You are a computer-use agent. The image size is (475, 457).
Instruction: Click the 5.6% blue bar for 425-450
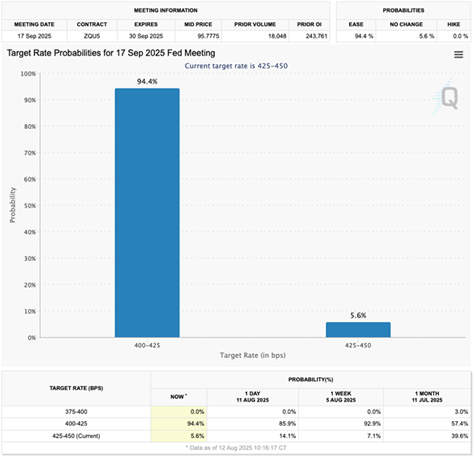pyautogui.click(x=358, y=330)
